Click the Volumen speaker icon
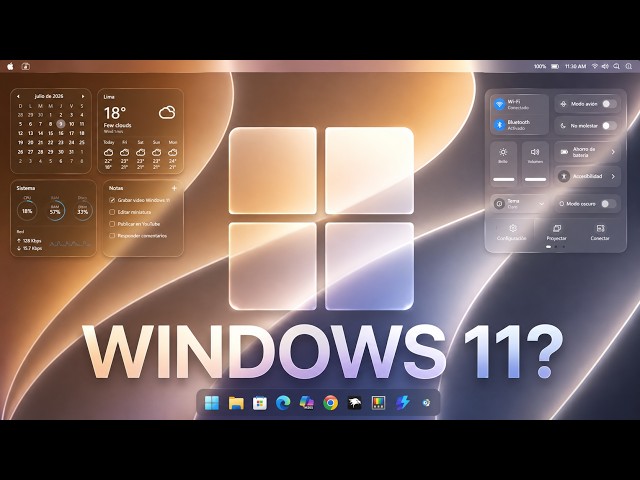 coord(535,152)
